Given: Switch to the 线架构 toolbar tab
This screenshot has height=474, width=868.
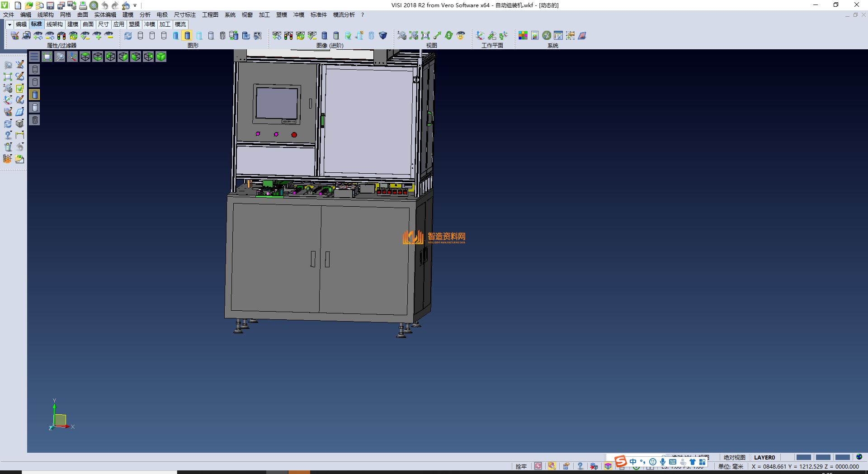Looking at the screenshot, I should 55,24.
